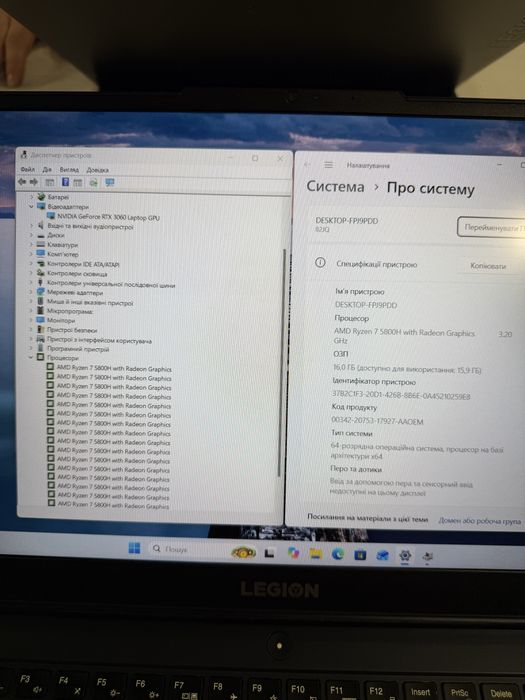
Task: Expand the Монітори category
Action: click(31, 321)
